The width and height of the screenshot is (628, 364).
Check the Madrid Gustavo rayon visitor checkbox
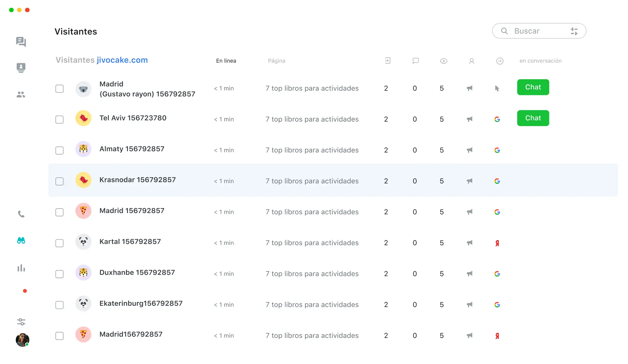point(59,89)
